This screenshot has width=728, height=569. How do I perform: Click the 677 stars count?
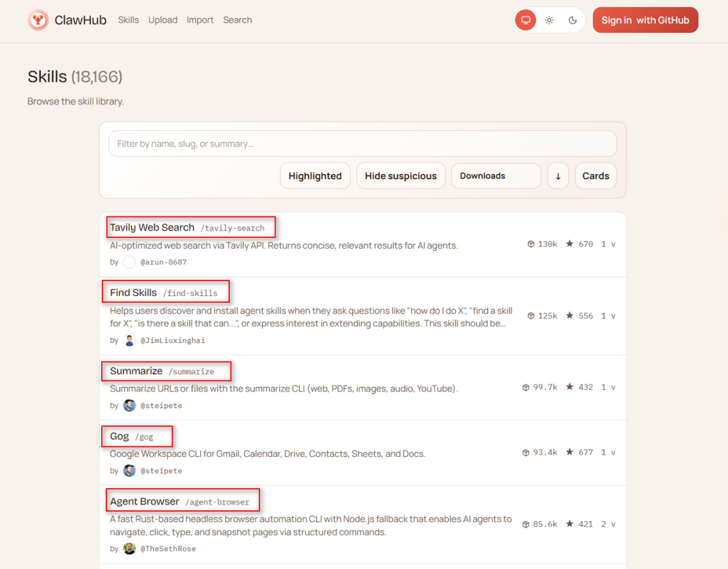pyautogui.click(x=586, y=452)
